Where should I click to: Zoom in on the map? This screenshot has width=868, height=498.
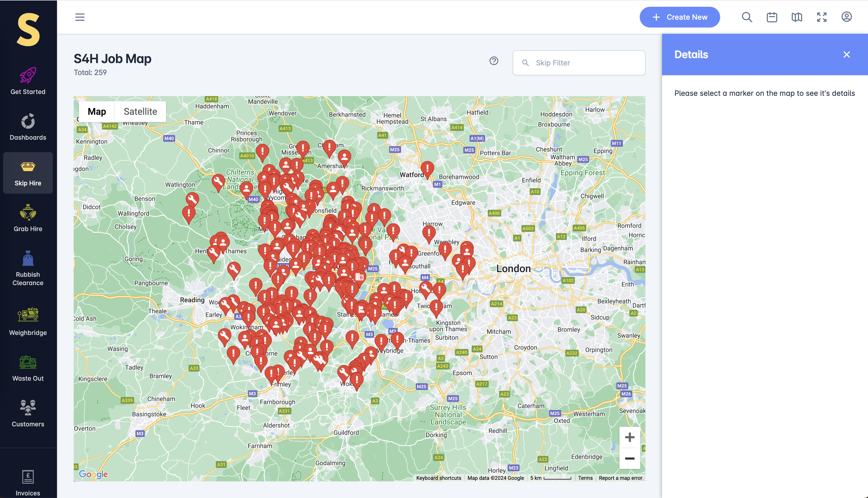click(x=629, y=437)
